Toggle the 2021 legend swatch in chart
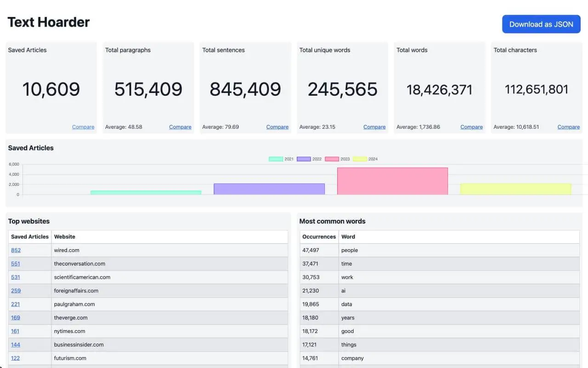The height and width of the screenshot is (368, 588). pos(276,159)
